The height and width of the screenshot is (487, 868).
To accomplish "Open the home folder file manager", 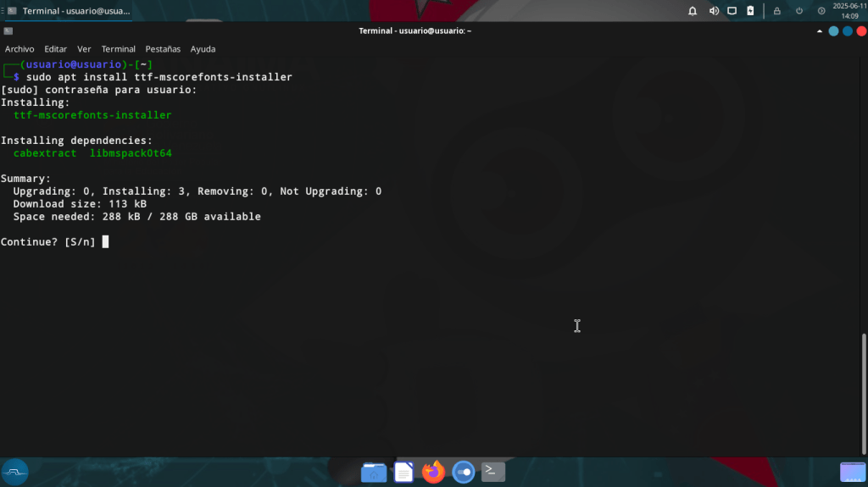I will [374, 472].
